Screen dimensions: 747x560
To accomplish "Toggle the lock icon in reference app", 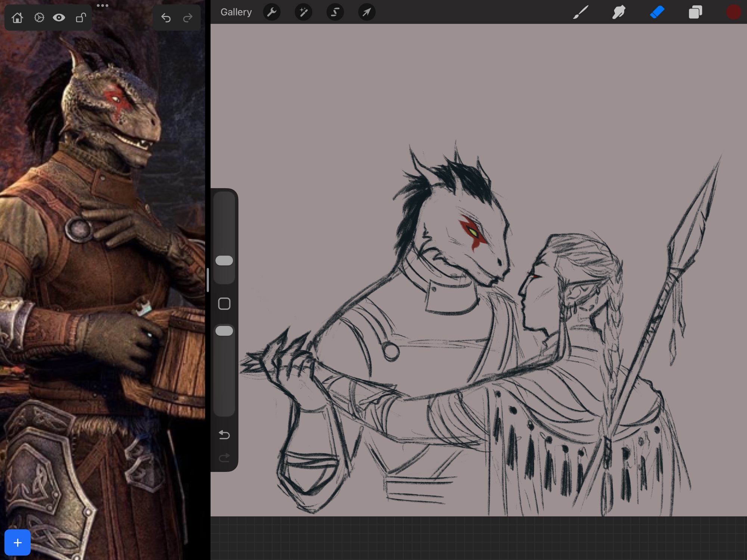I will [81, 18].
